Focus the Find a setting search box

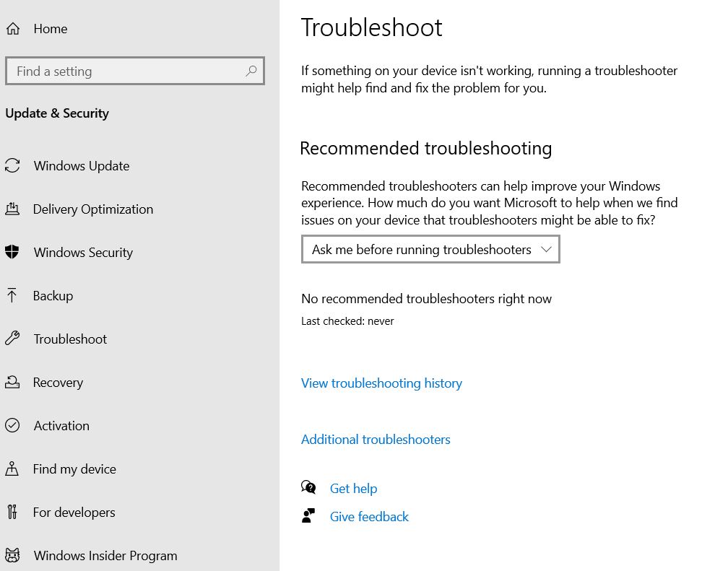pos(135,71)
